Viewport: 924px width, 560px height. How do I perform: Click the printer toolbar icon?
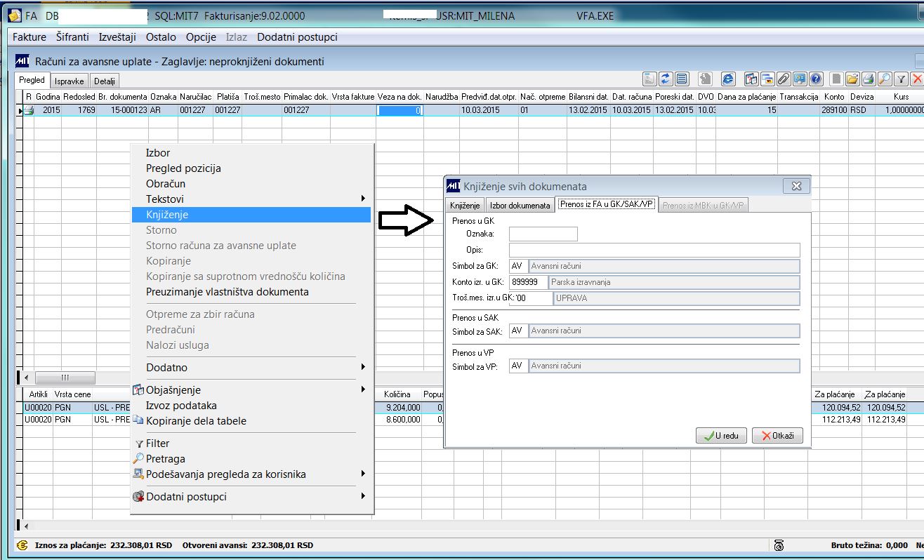pyautogui.click(x=869, y=79)
